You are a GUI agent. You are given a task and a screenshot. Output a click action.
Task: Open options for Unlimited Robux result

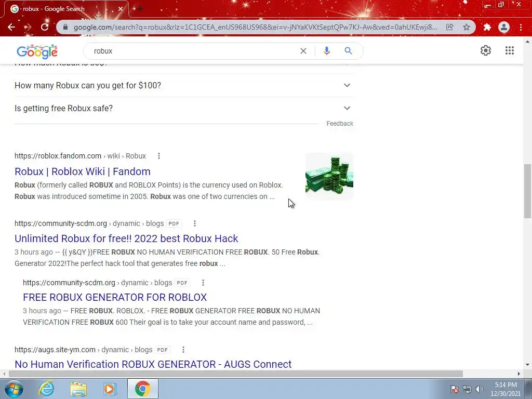pyautogui.click(x=194, y=223)
